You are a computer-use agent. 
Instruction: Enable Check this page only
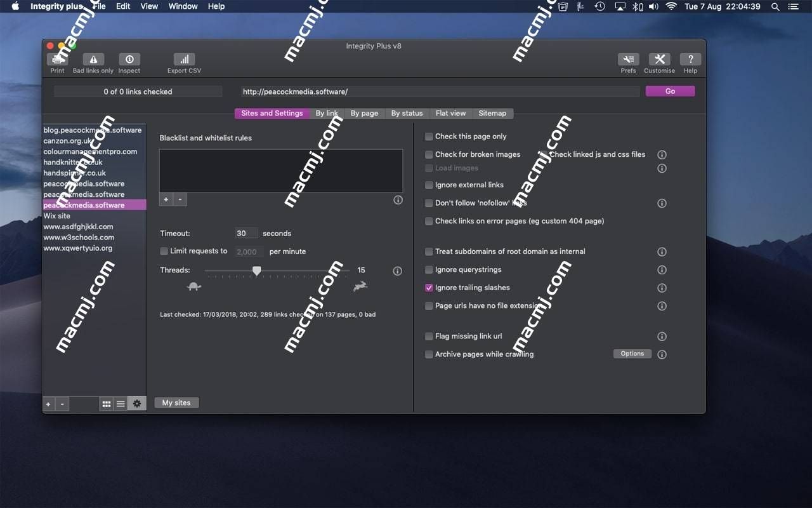pyautogui.click(x=429, y=137)
